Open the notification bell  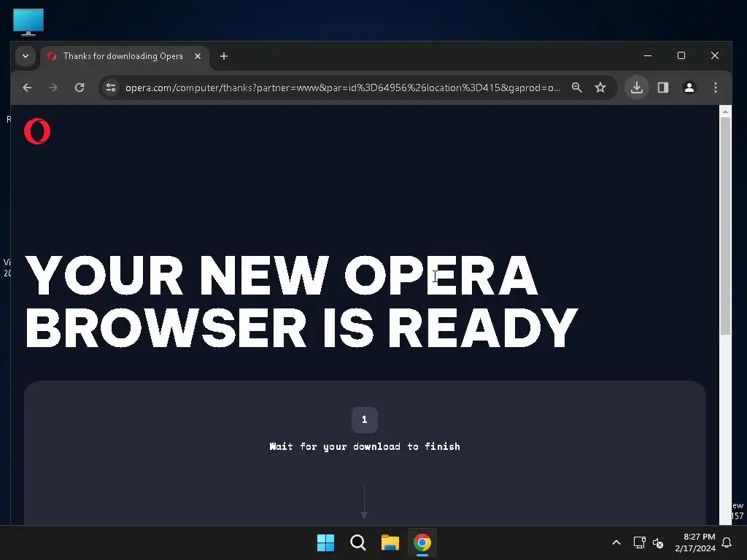point(727,542)
